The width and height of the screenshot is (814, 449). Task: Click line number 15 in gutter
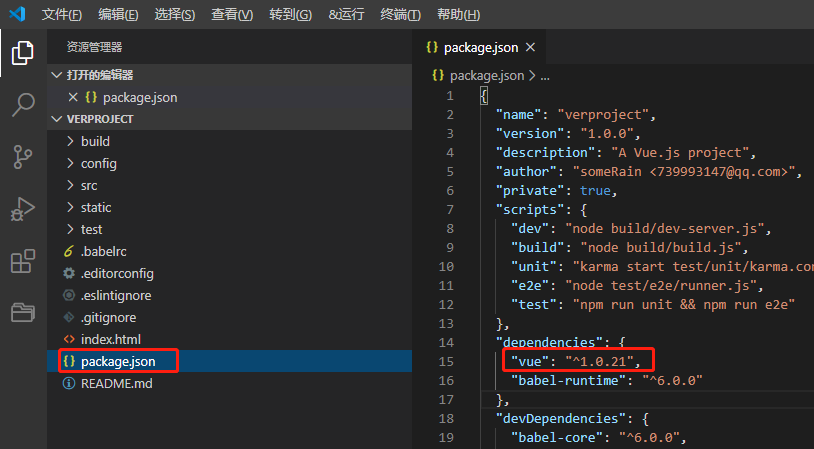click(x=446, y=361)
